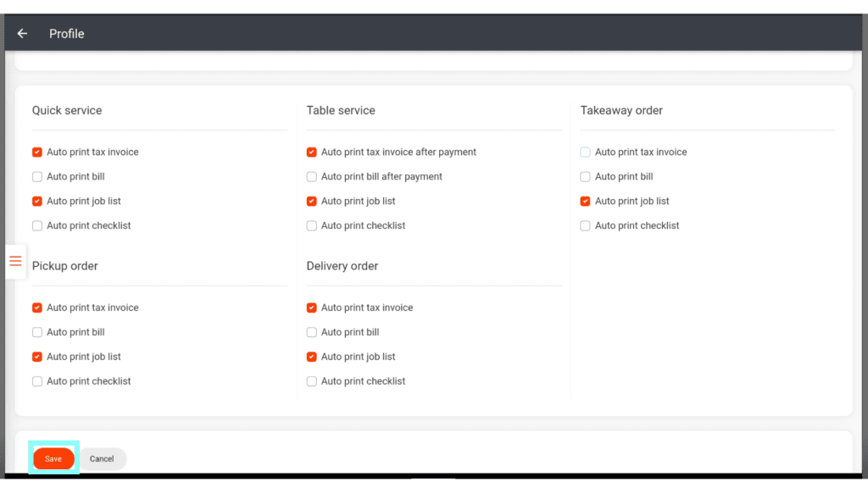This screenshot has height=482, width=868.
Task: Uncheck Pickup order Auto print tax invoice
Action: click(37, 308)
